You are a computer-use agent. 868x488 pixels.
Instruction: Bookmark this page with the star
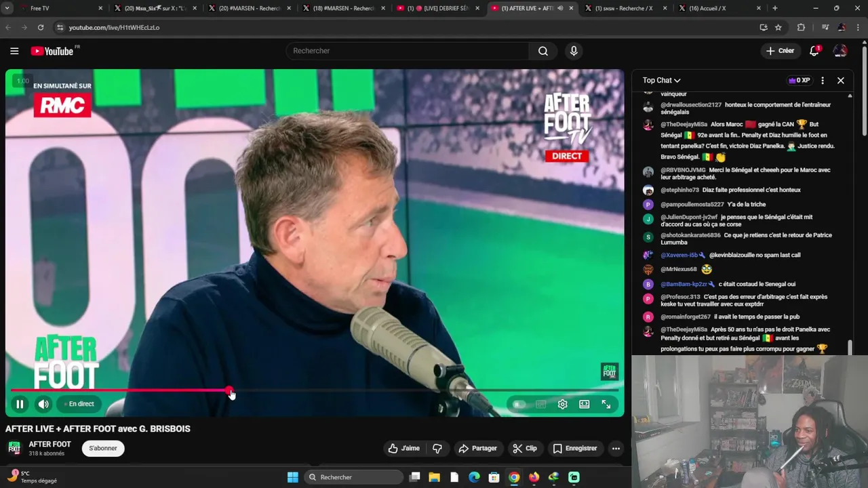click(778, 27)
